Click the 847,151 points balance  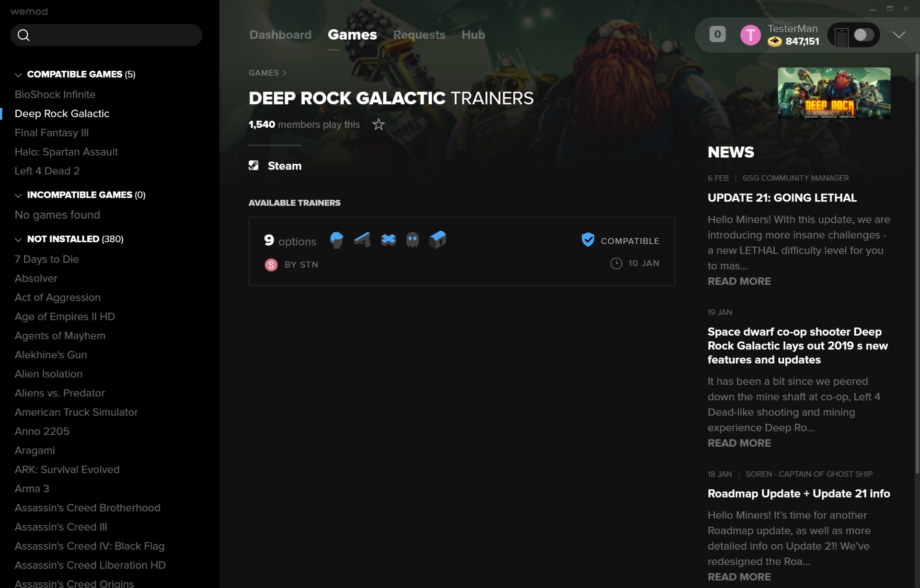click(802, 42)
